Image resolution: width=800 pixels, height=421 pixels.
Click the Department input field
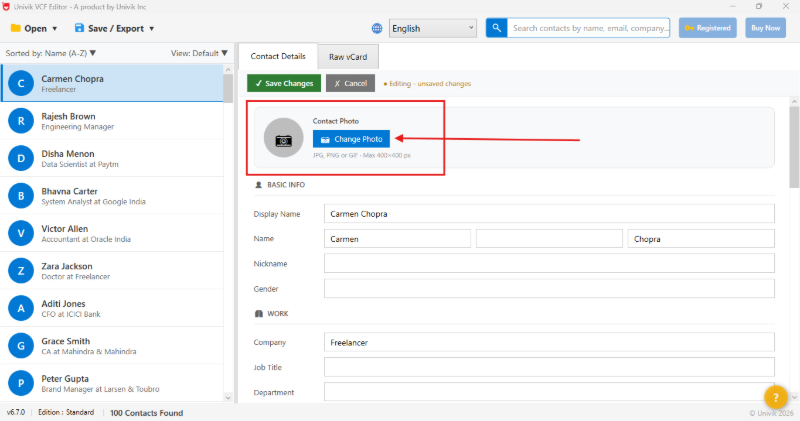(549, 392)
